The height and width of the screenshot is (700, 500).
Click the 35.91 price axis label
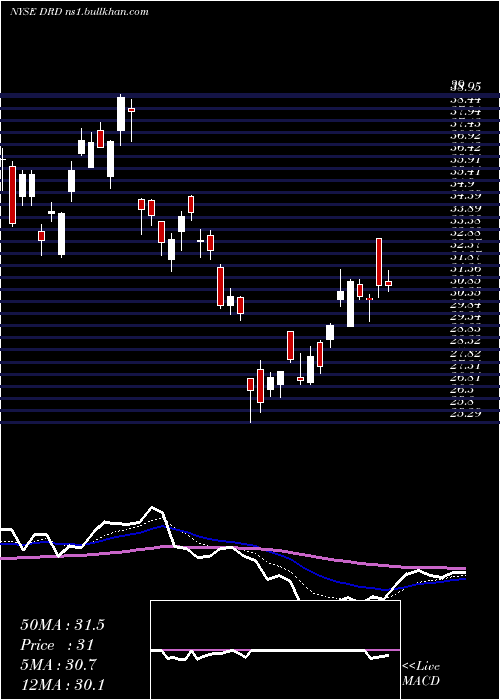point(465,160)
